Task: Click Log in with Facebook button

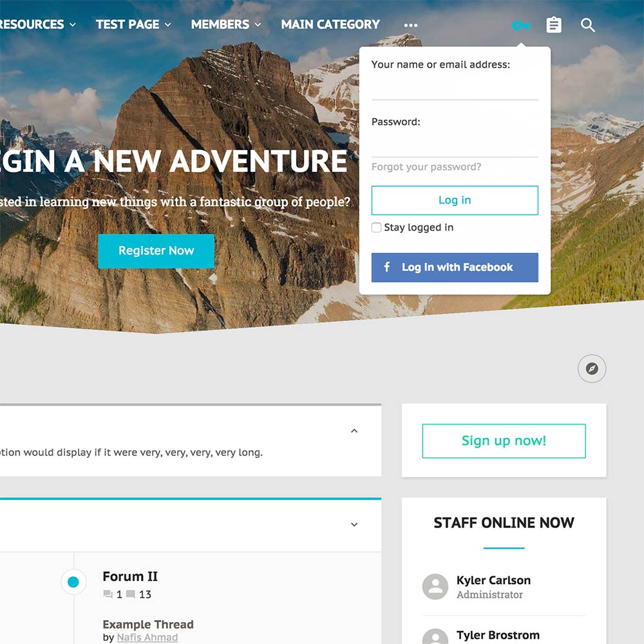Action: (455, 267)
